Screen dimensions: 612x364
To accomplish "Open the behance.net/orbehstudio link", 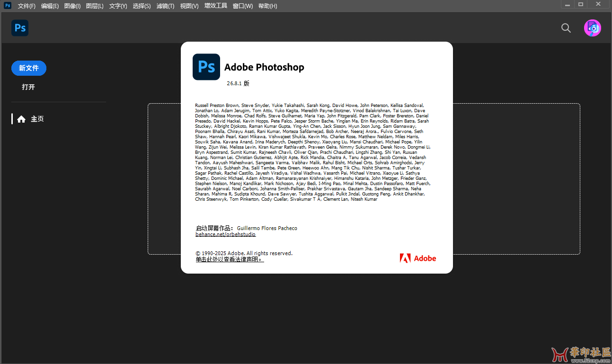I will pyautogui.click(x=226, y=234).
